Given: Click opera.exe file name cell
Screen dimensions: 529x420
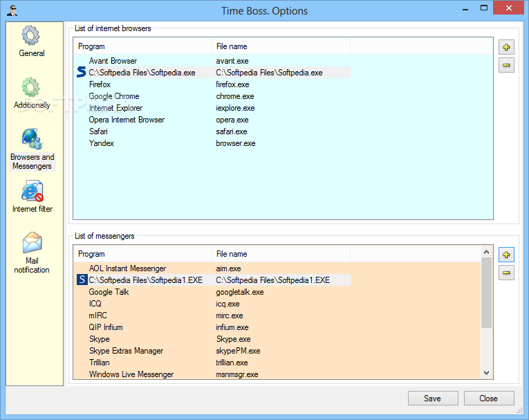Looking at the screenshot, I should (x=232, y=120).
